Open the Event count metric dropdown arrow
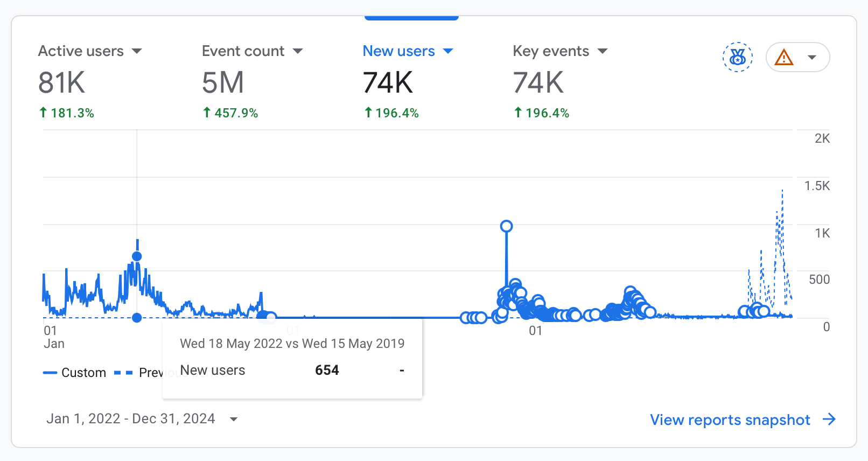 point(298,51)
